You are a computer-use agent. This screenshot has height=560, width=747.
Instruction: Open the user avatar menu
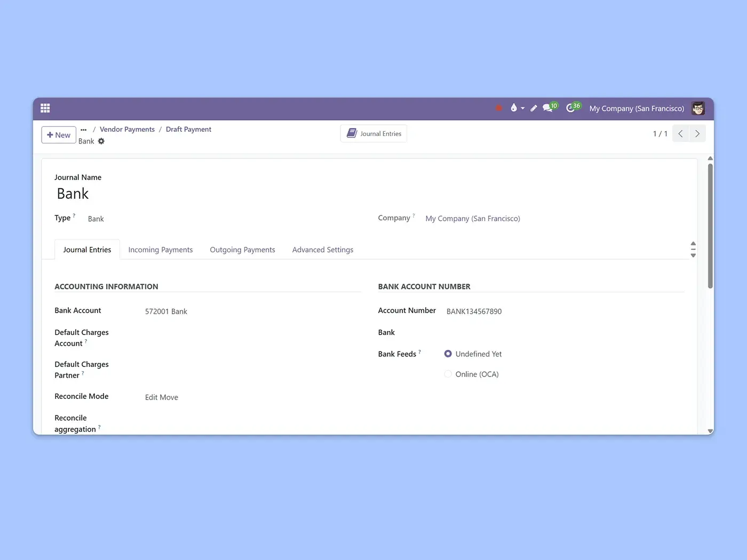point(698,108)
